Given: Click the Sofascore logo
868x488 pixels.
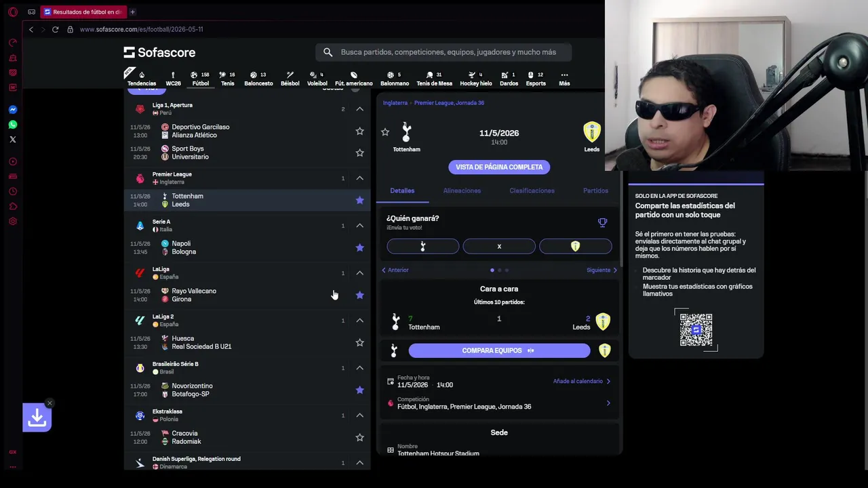Looking at the screenshot, I should (159, 52).
